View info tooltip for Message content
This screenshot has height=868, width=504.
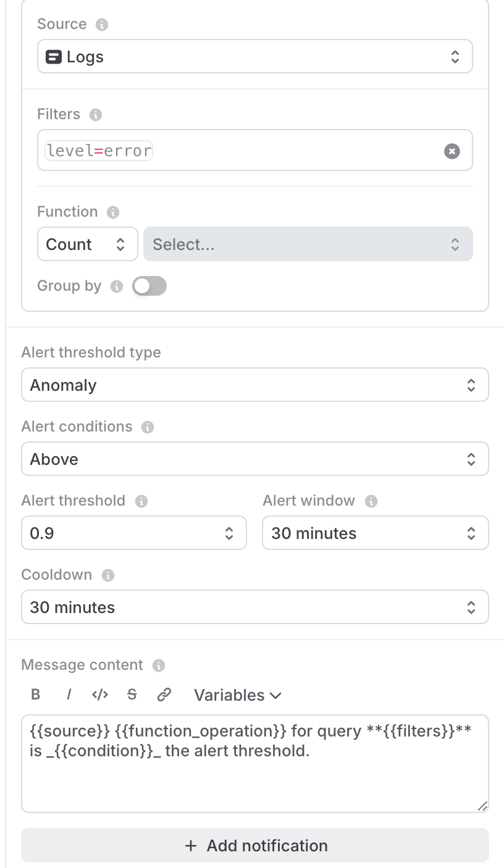[158, 665]
